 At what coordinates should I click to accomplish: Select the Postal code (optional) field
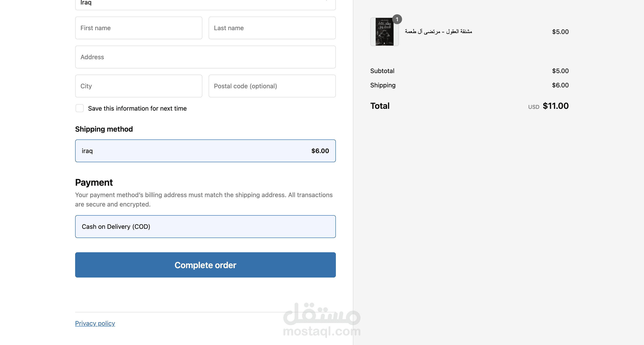click(x=272, y=86)
